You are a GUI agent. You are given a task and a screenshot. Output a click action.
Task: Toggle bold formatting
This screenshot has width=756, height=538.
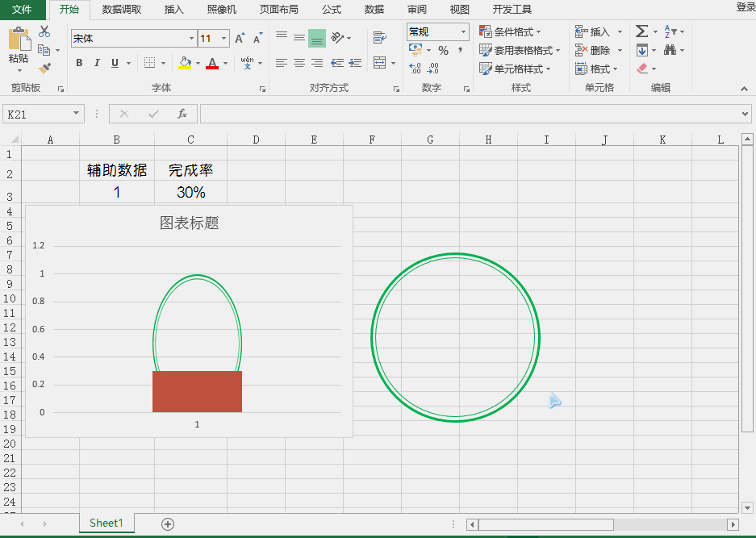coord(78,62)
